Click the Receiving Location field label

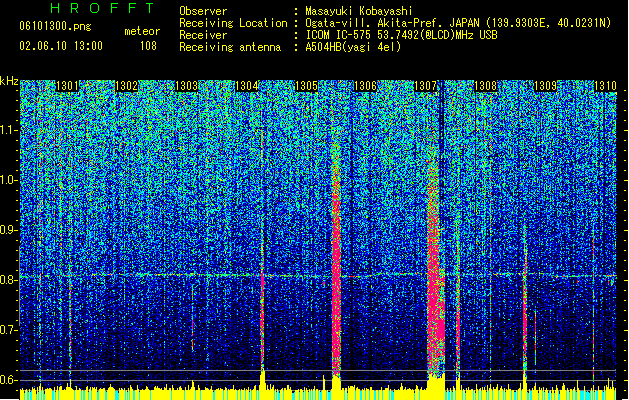coord(233,23)
